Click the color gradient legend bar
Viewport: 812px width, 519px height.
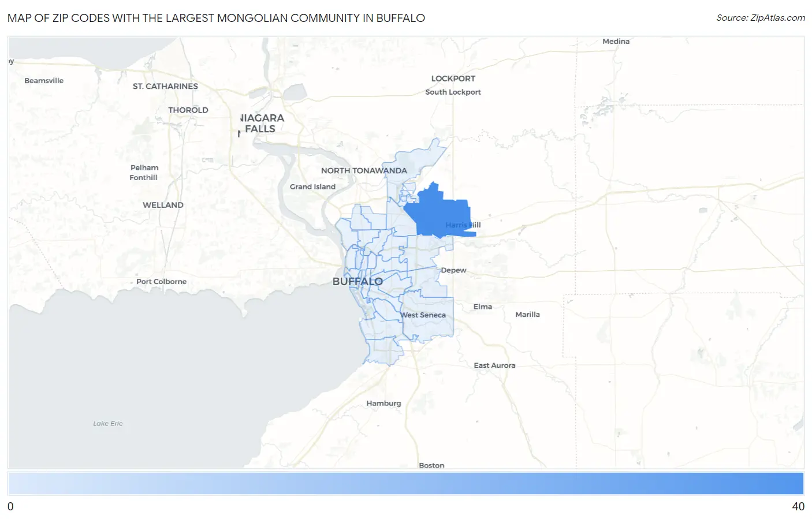click(405, 483)
